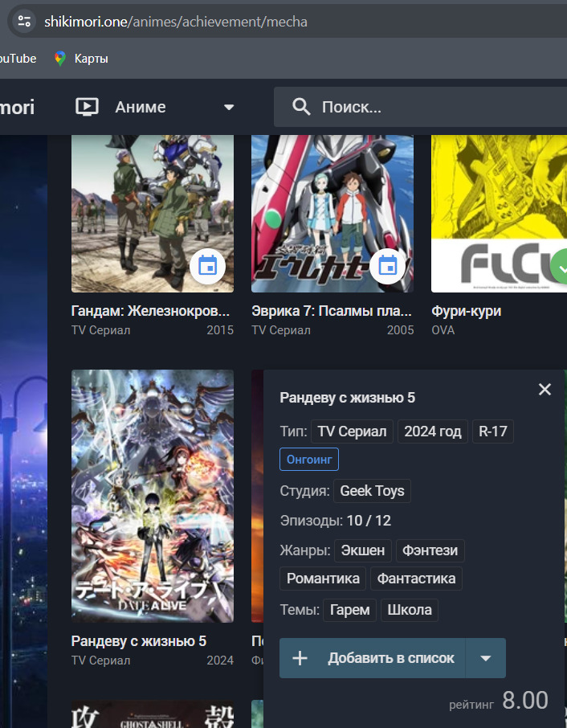The width and height of the screenshot is (567, 728).
Task: Click calendar badge on Гандам poster
Action: [208, 266]
